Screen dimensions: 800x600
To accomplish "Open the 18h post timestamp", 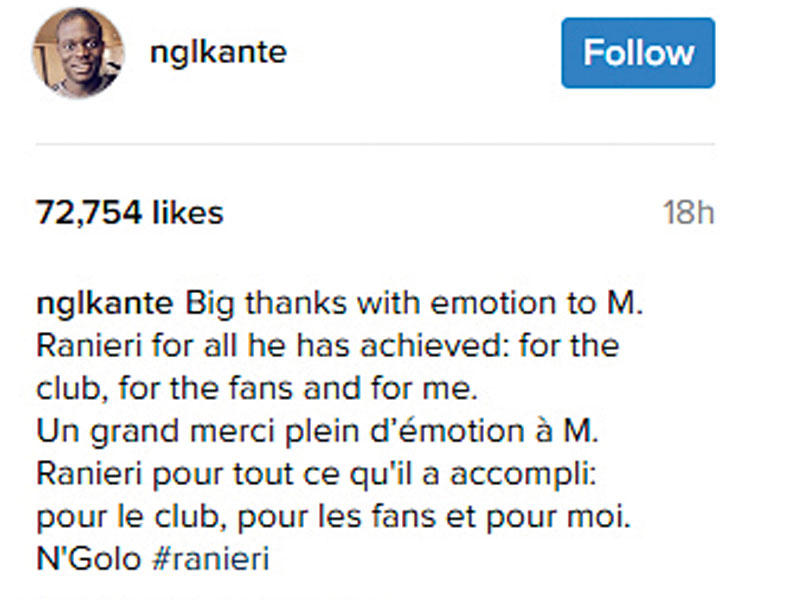I will click(688, 213).
